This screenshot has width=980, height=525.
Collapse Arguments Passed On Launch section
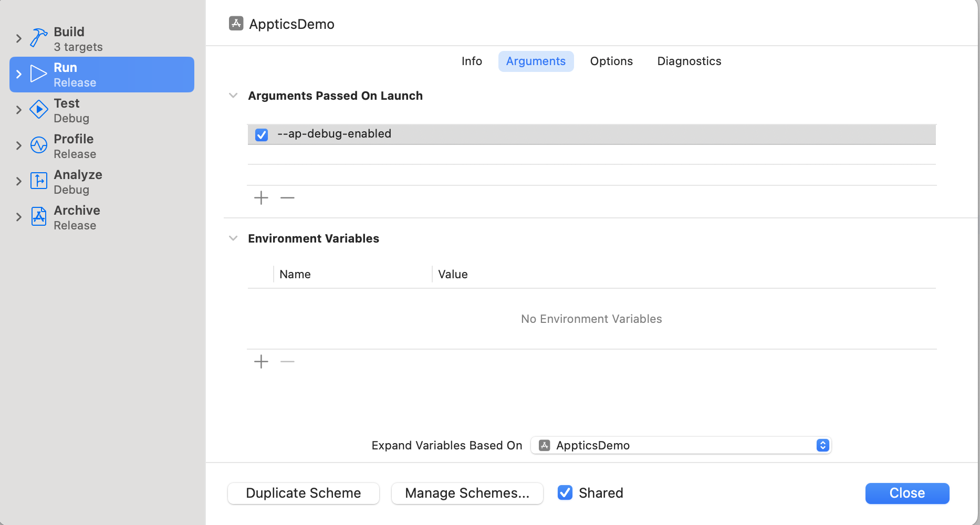tap(233, 96)
